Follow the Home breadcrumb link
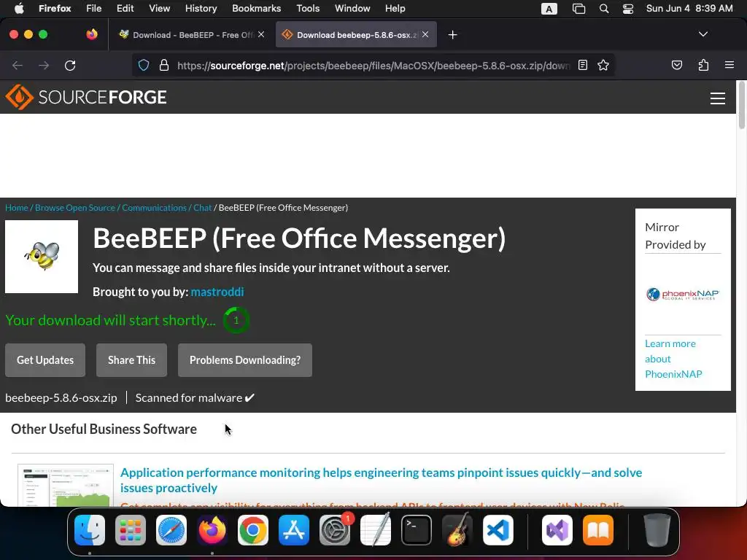The image size is (747, 560). [17, 208]
